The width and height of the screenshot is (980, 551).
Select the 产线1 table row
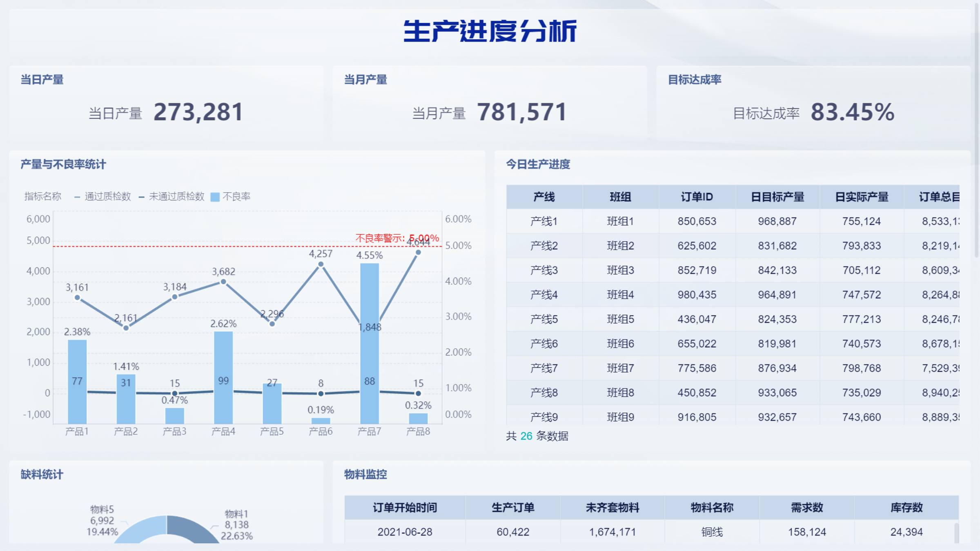694,221
